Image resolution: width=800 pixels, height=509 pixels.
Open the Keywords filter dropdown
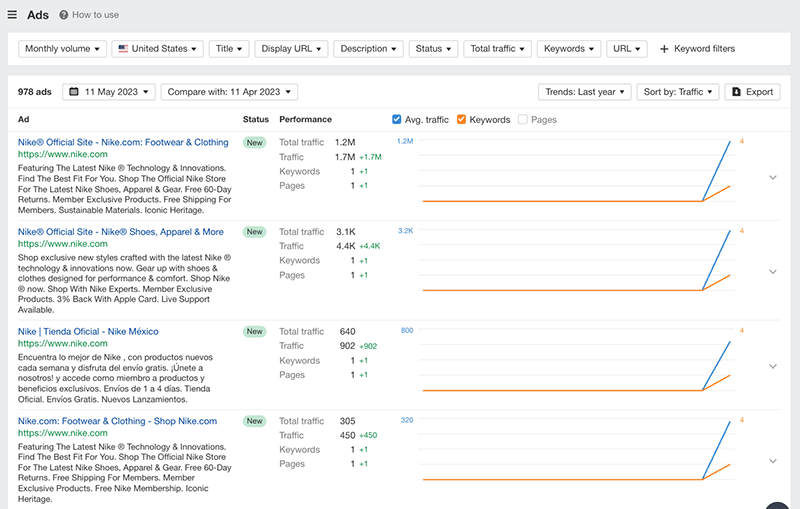[x=568, y=49]
